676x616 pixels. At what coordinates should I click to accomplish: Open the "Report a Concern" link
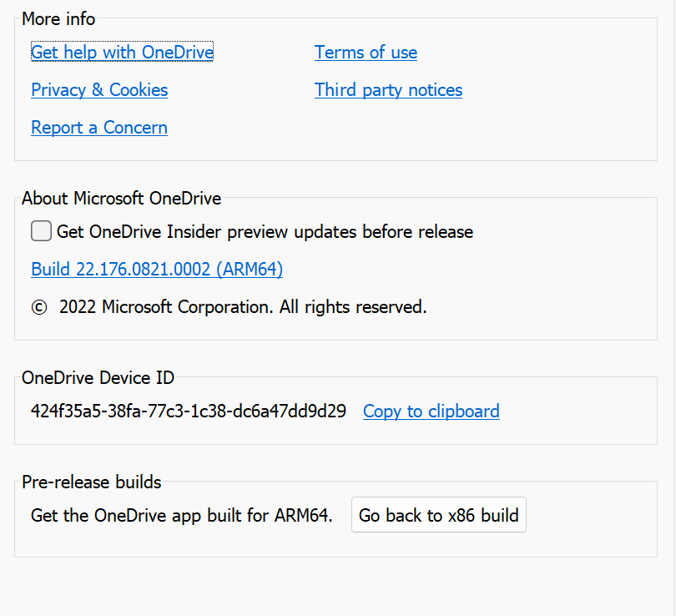pos(98,127)
